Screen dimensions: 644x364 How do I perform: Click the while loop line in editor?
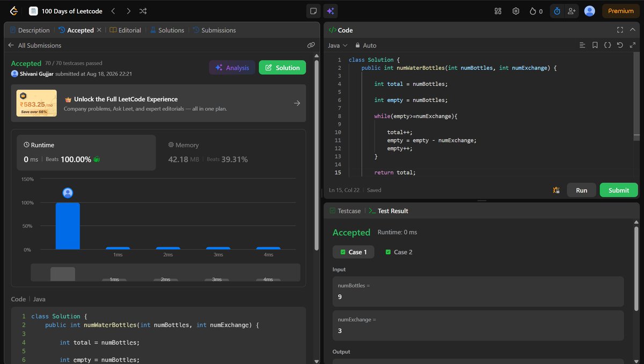click(415, 116)
